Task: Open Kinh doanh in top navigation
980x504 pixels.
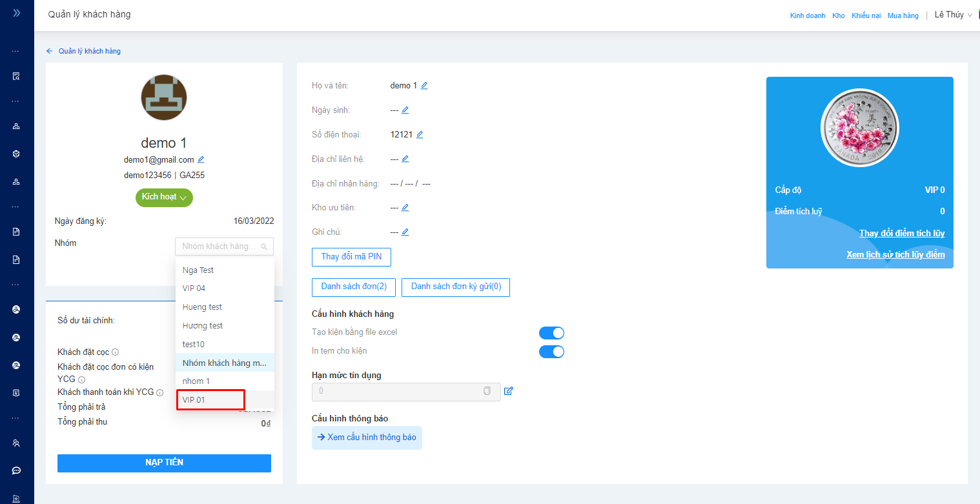Action: click(x=807, y=15)
